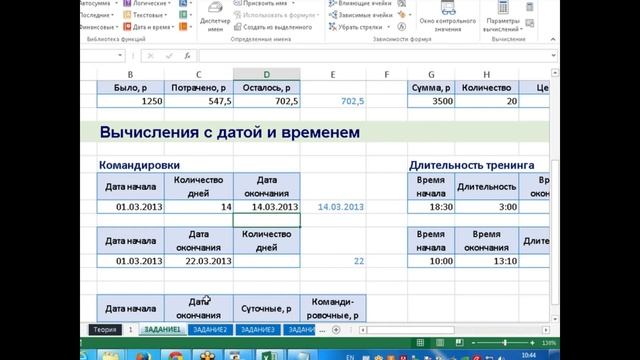
Task: Click the Calculate Now icon
Action: tap(530, 7)
